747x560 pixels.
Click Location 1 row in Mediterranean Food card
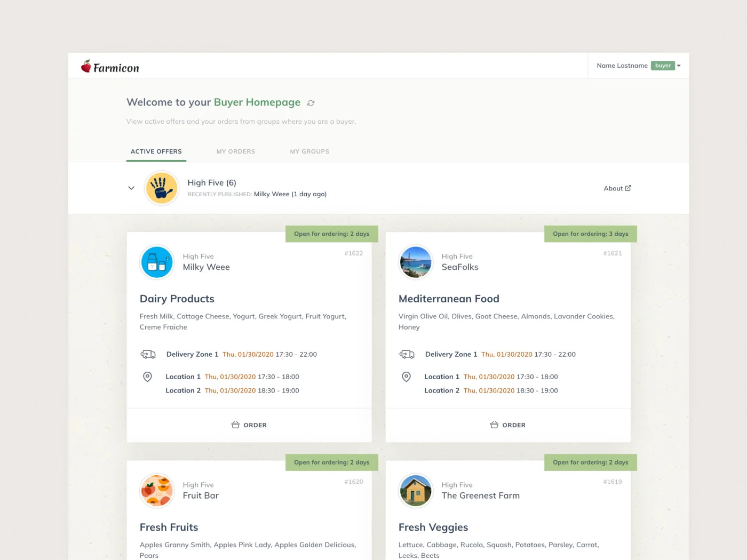(x=491, y=377)
